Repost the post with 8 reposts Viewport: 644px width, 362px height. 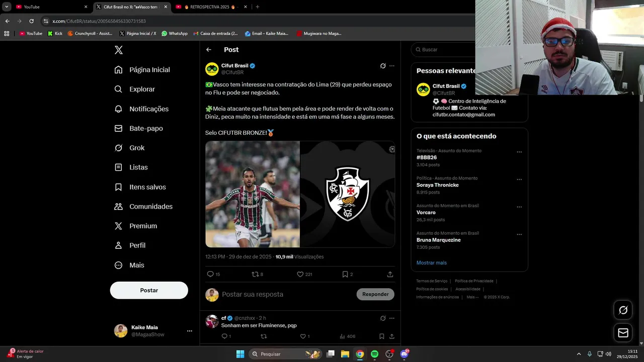click(257, 274)
